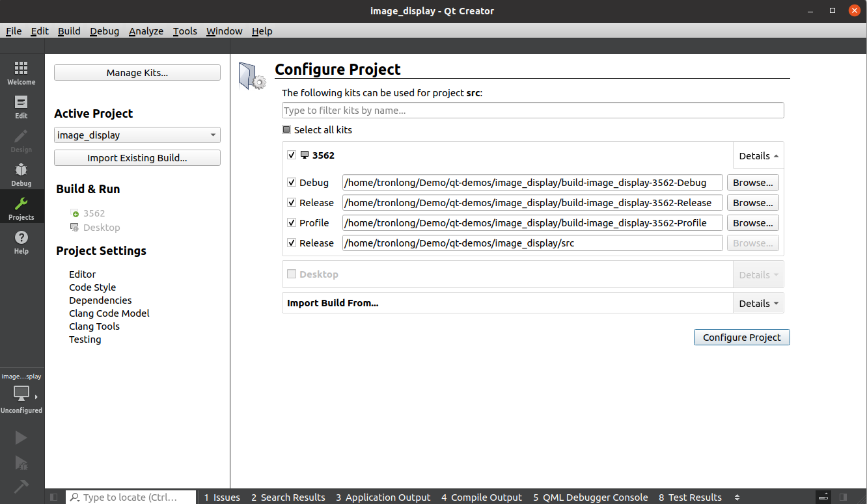The height and width of the screenshot is (504, 867).
Task: Click the green Run button
Action: [21, 438]
